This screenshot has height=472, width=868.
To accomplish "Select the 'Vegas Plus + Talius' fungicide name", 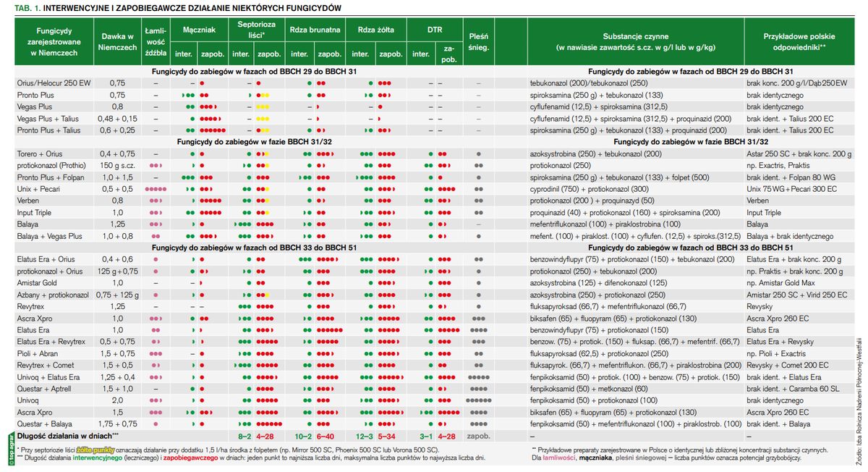I will pyautogui.click(x=49, y=119).
